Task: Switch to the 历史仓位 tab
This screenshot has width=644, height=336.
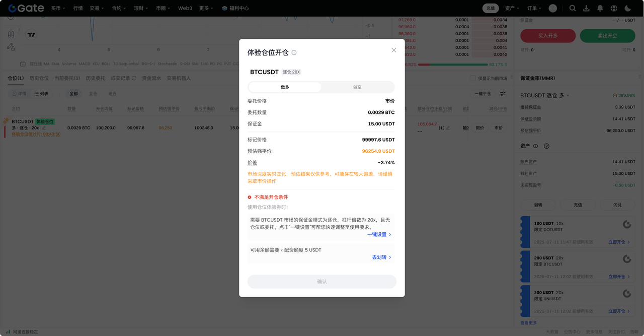Action: pos(39,78)
